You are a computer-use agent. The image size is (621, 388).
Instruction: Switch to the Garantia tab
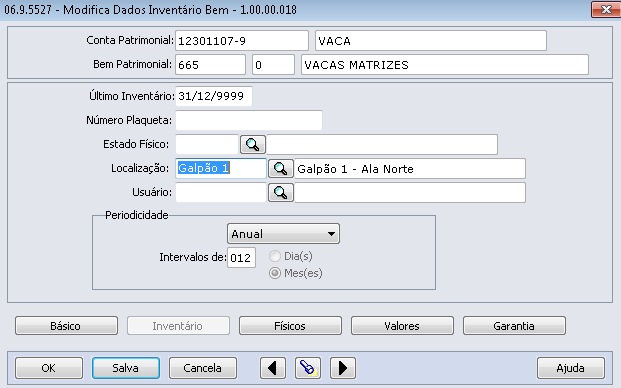[x=514, y=325]
